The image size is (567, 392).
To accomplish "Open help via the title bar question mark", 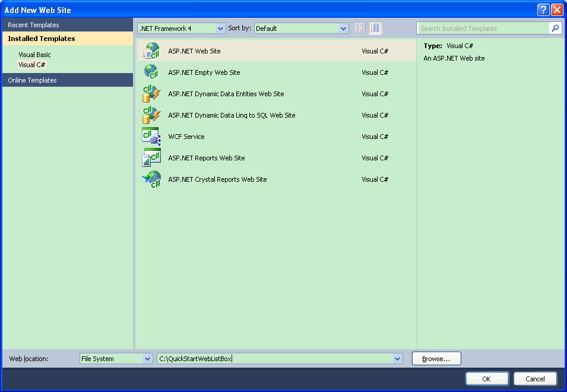I will 544,10.
